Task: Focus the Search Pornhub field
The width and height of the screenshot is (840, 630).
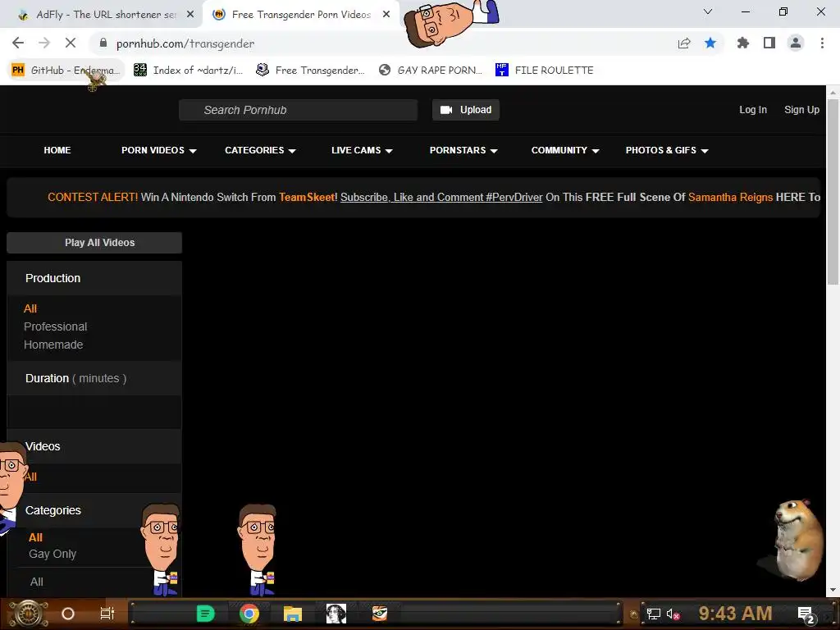Action: tap(298, 110)
